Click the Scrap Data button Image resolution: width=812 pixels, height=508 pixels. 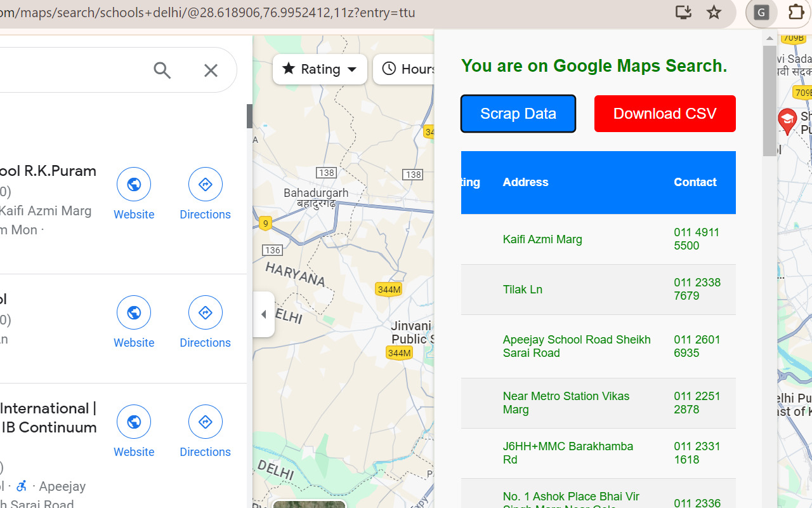coord(518,114)
